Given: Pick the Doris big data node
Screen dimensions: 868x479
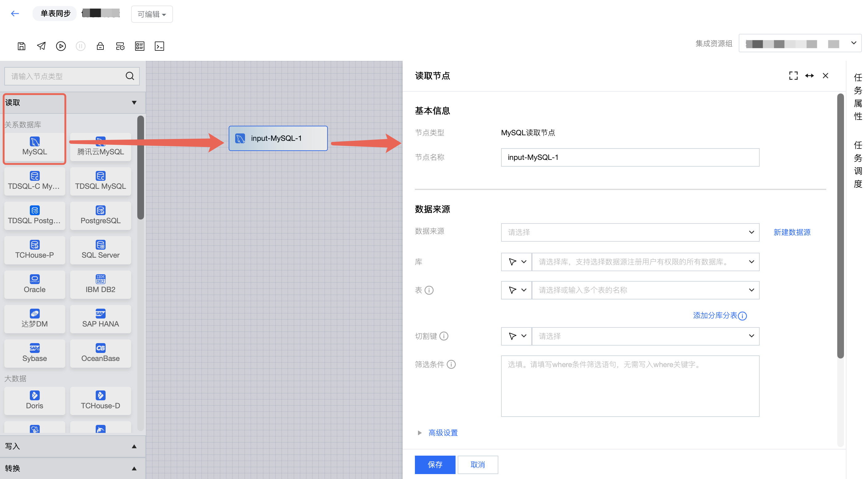Looking at the screenshot, I should [x=34, y=400].
